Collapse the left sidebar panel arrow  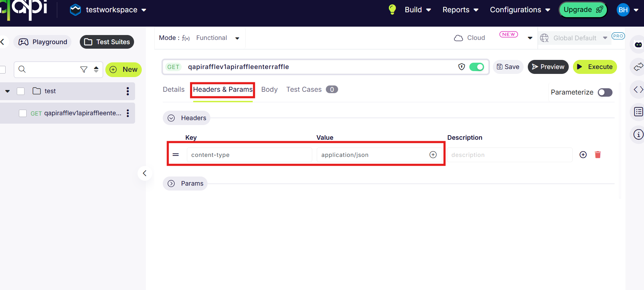(x=145, y=173)
